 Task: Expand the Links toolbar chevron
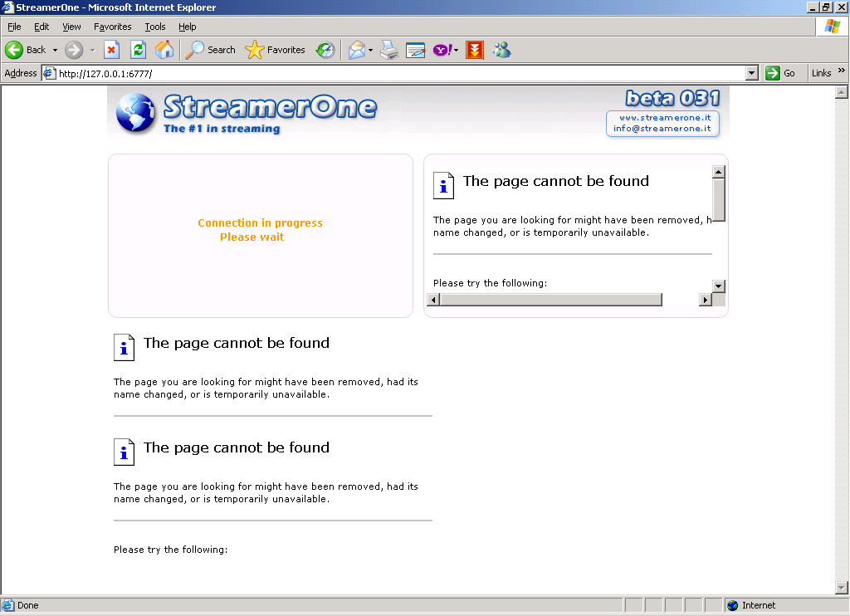(841, 71)
